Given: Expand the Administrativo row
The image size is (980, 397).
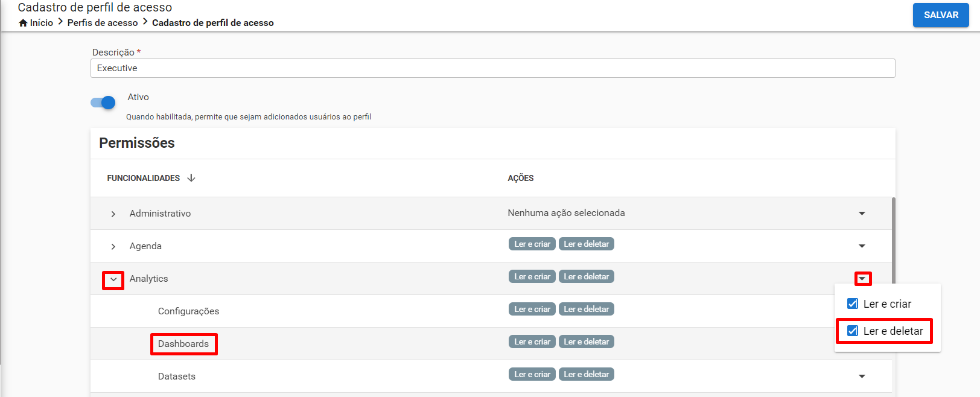Looking at the screenshot, I should [113, 214].
